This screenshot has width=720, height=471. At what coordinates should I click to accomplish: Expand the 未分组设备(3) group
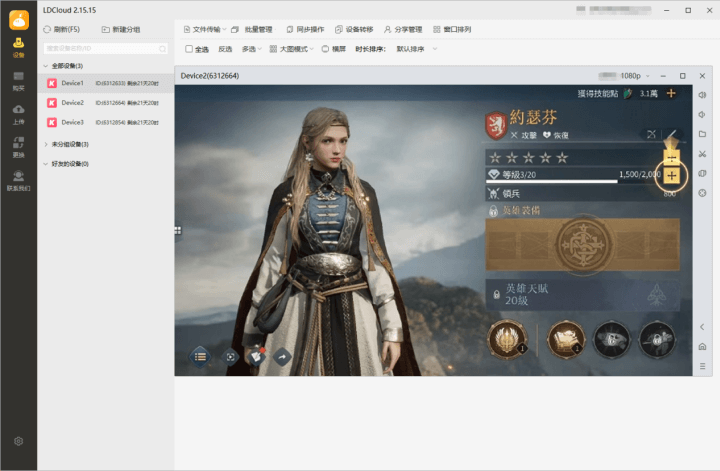click(x=45, y=144)
